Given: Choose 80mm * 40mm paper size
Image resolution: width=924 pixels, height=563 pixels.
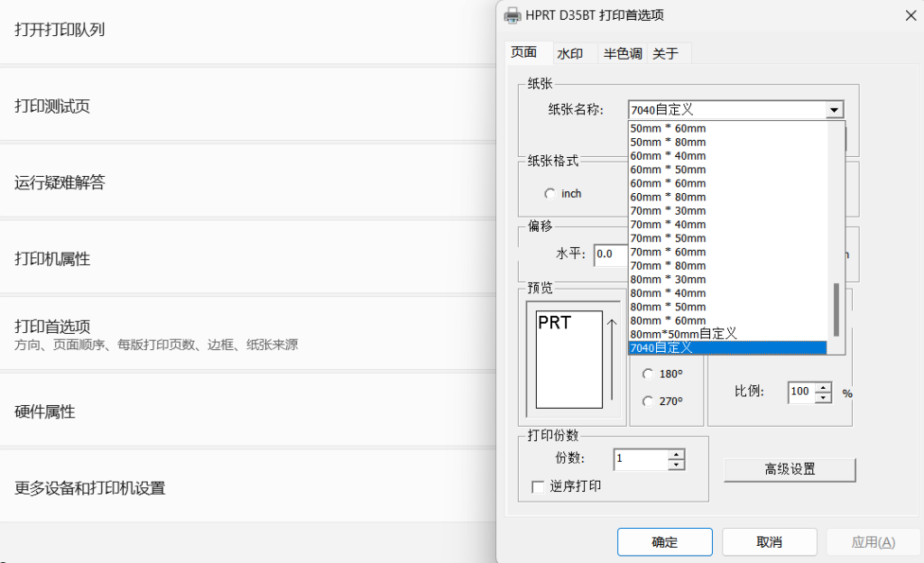Looking at the screenshot, I should [728, 293].
